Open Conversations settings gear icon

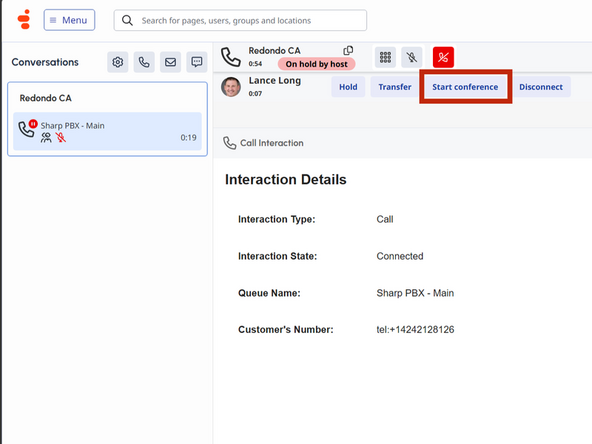[117, 62]
